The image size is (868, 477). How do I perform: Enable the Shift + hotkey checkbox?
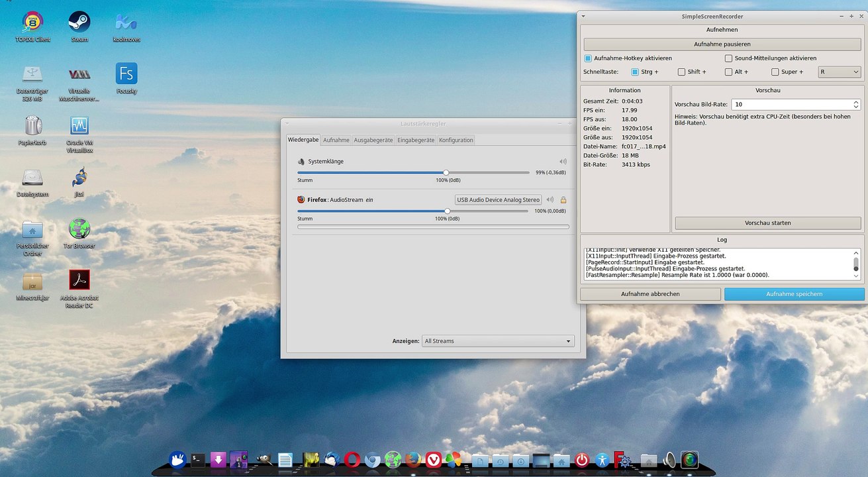[x=681, y=72]
